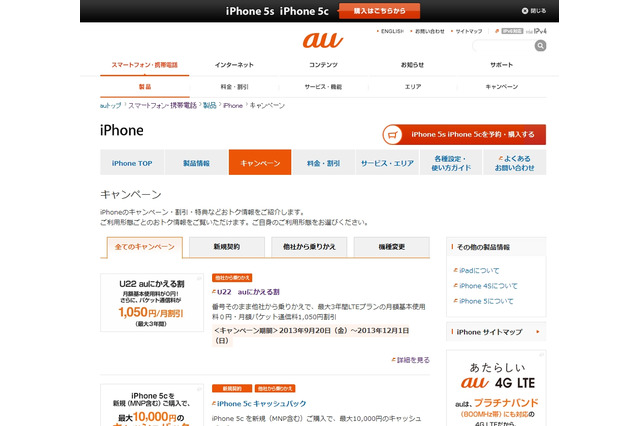This screenshot has height=426, width=640.
Task: Switch to 各種設定・使い方ガイド tab
Action: click(451, 163)
